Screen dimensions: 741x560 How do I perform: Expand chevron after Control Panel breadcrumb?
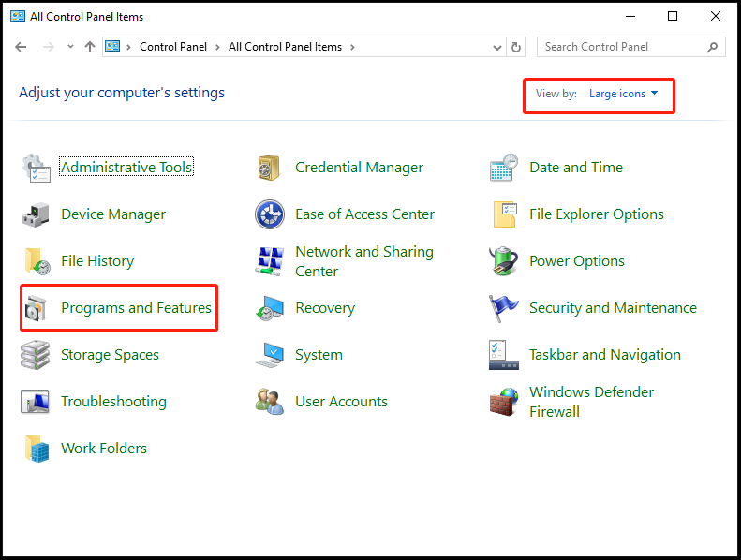(x=217, y=47)
